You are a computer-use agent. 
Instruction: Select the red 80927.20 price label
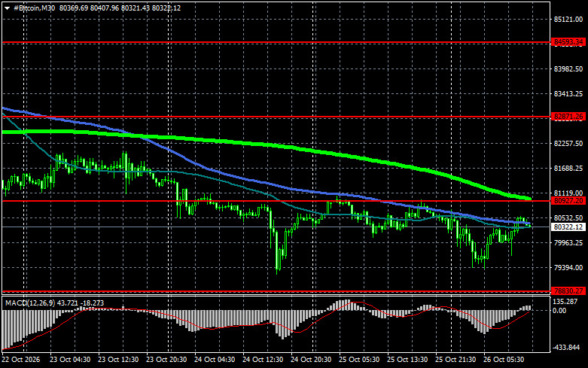(x=568, y=201)
